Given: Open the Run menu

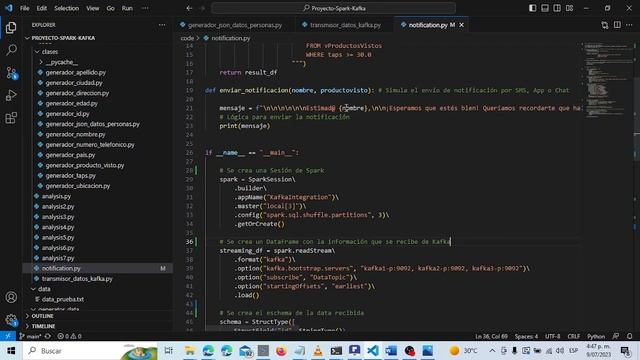Looking at the screenshot, I should 127,8.
